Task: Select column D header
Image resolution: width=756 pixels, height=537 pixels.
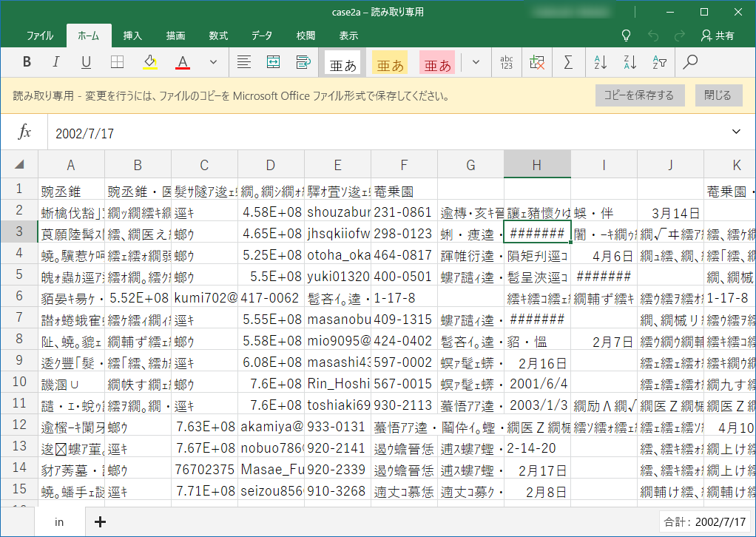Action: coord(271,166)
